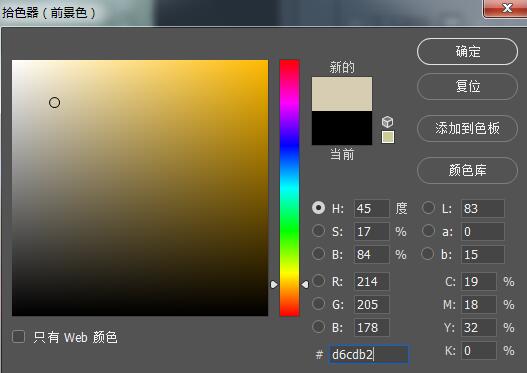Click the web-safe color swatch below the cube

tap(388, 137)
